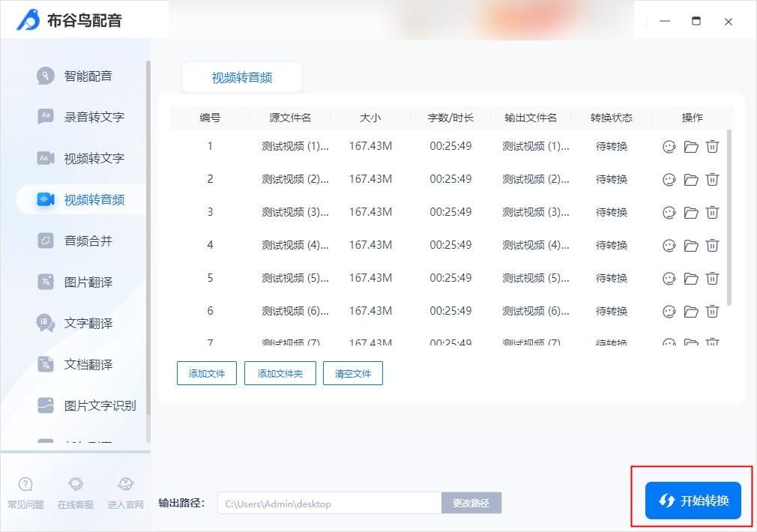757x532 pixels.
Task: Delete row 5 with the trash icon
Action: pos(712,278)
